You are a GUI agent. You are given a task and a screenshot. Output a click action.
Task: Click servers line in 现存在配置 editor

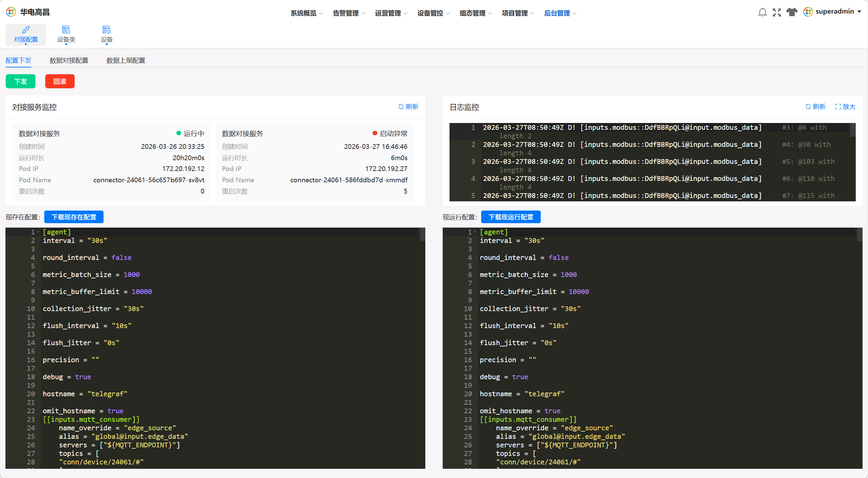[119, 445]
